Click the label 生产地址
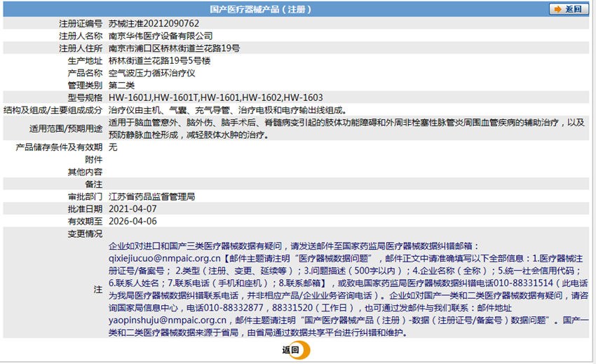 [85, 61]
